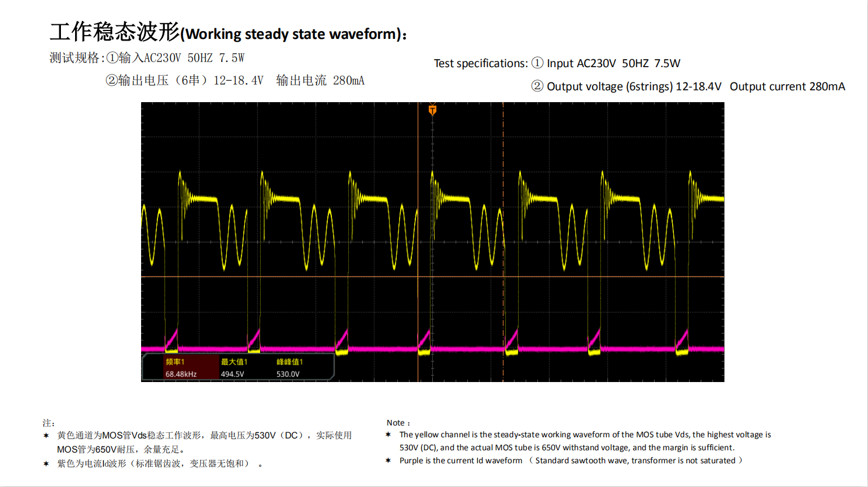Click star bullet before "Purple is the current Id"
Screen dimensions: 868x487
click(x=388, y=460)
